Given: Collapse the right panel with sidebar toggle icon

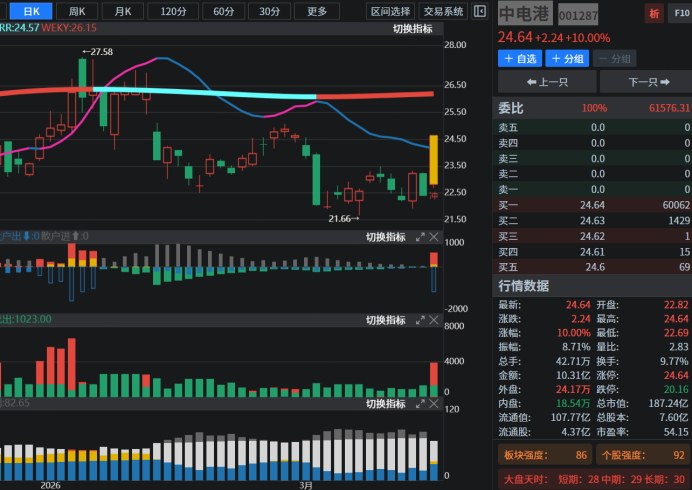Looking at the screenshot, I should pos(480,12).
